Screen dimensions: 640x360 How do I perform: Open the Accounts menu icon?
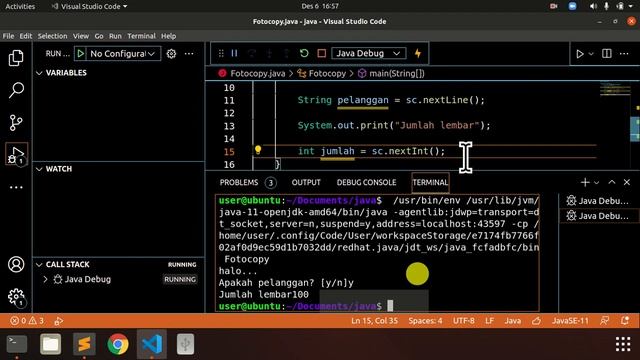pos(16,264)
